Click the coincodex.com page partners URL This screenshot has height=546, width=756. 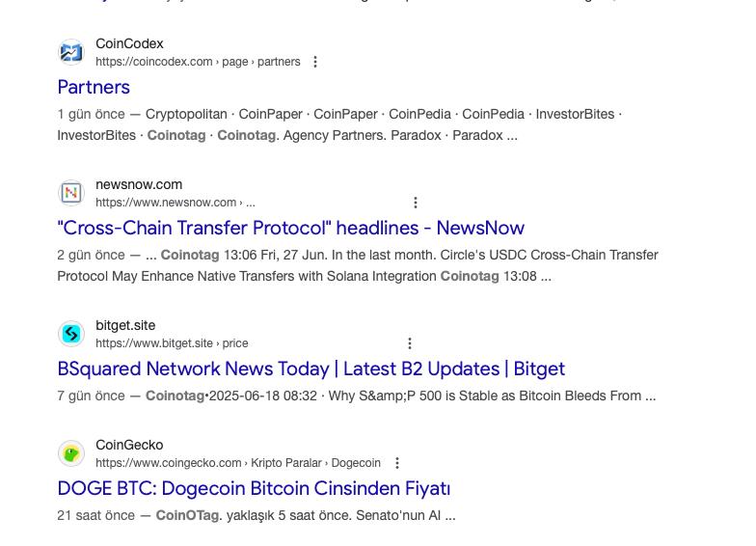(x=198, y=62)
